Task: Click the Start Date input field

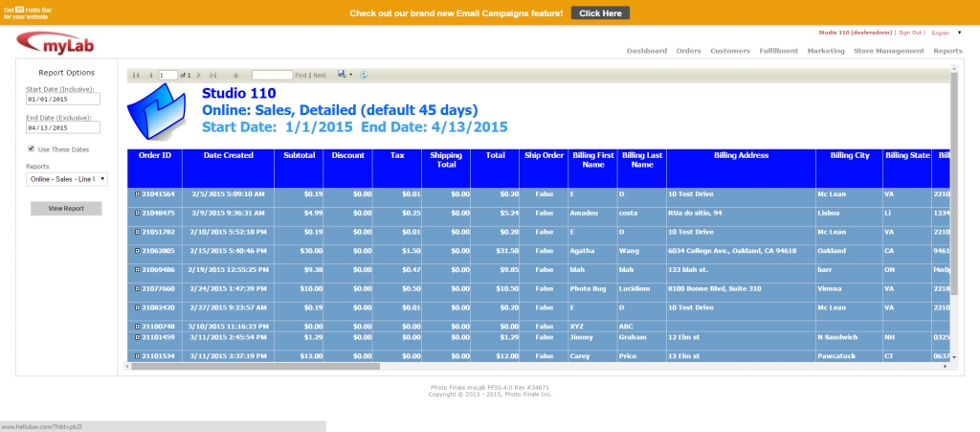Action: 63,99
